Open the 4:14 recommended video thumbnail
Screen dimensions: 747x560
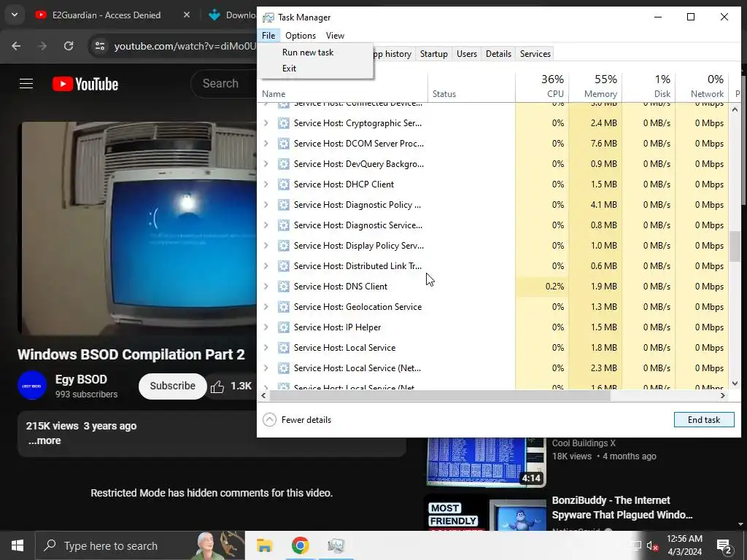[486, 462]
